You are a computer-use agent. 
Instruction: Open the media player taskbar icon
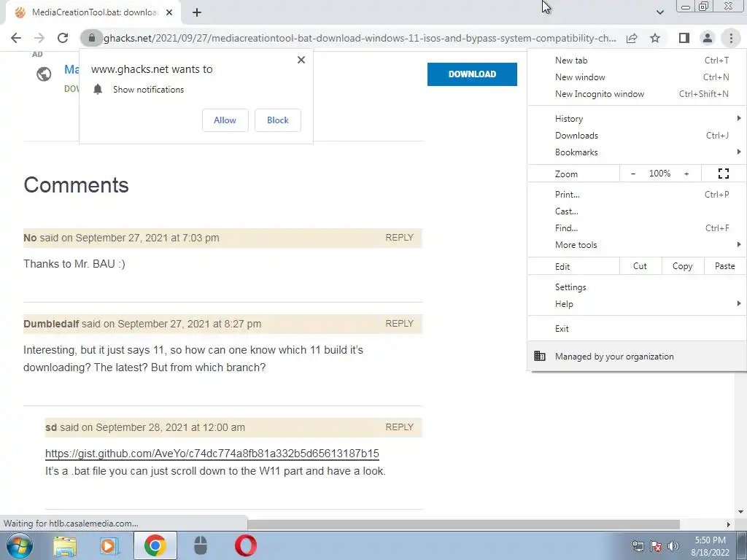coord(109,546)
